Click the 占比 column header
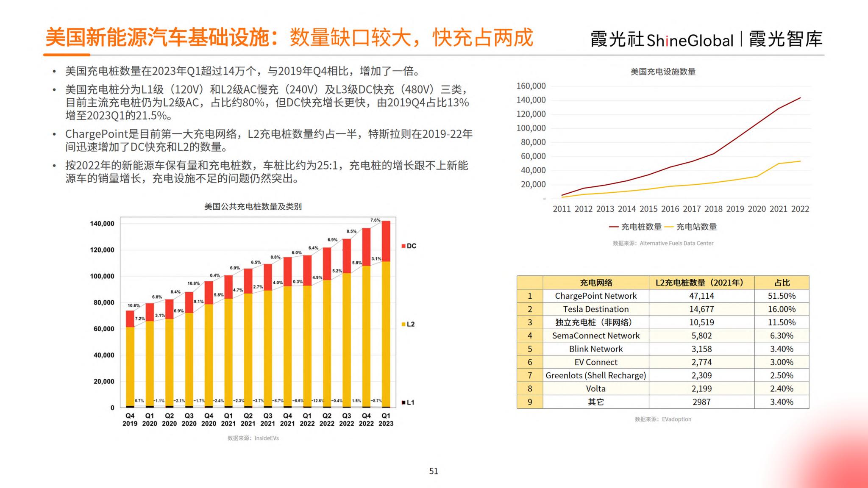 point(782,283)
